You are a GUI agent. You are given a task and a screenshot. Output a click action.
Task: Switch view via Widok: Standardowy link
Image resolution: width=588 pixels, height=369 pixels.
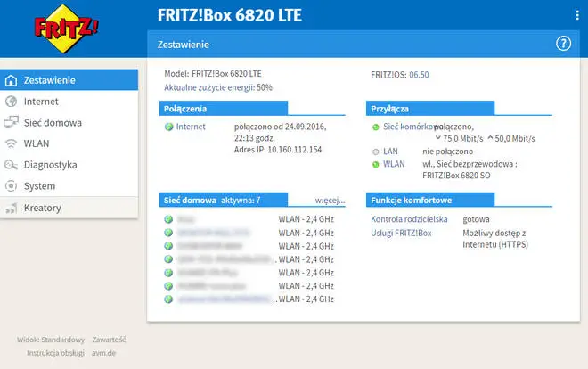tap(51, 340)
